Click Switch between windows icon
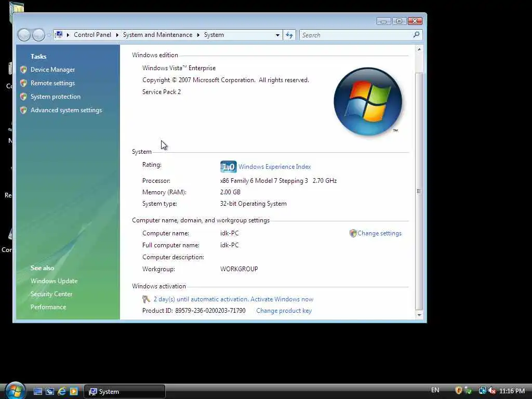532x399 pixels. coord(50,391)
